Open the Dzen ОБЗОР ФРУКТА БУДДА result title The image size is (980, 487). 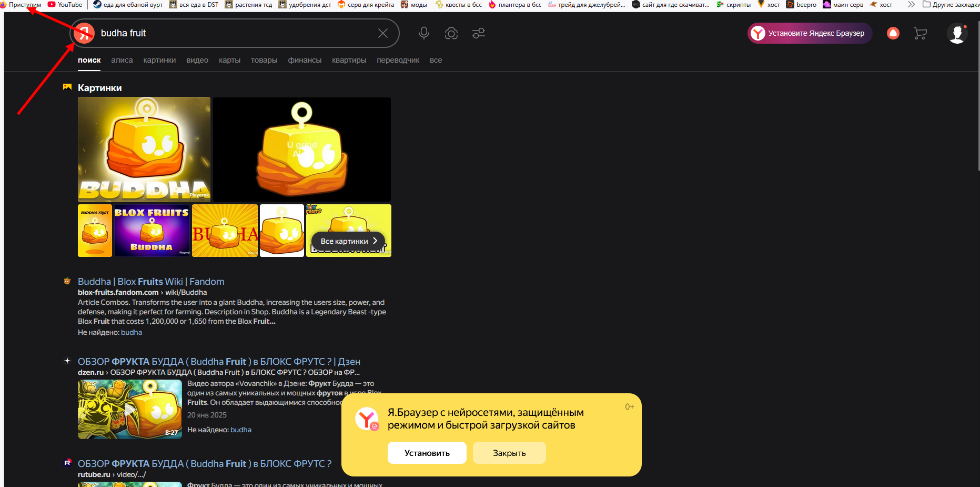point(219,362)
